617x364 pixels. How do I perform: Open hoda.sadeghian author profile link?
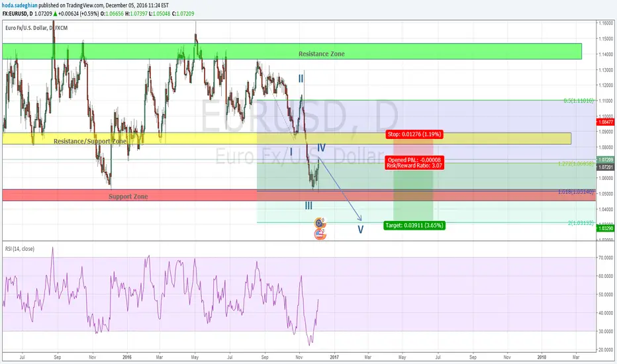19,5
